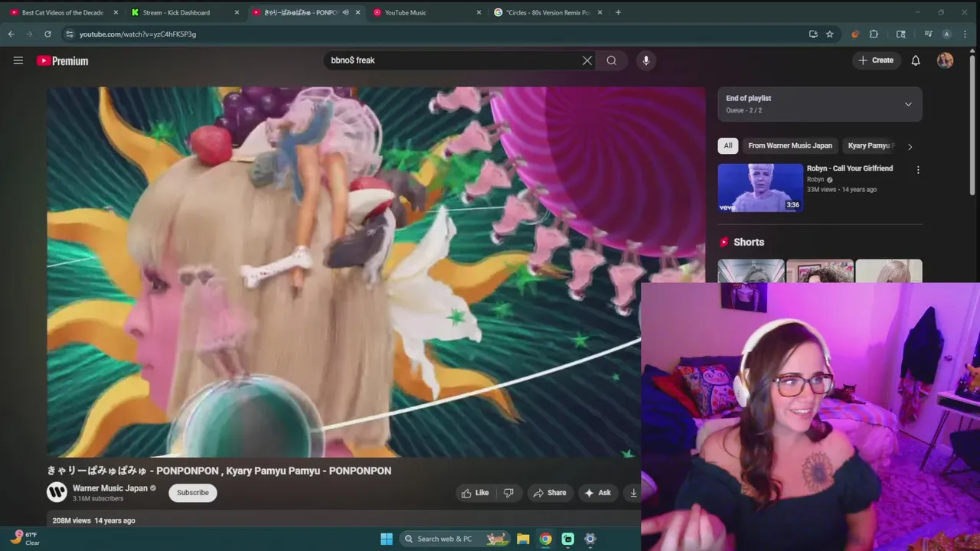The height and width of the screenshot is (551, 980).
Task: Click the browser address bar URL
Action: click(x=138, y=34)
